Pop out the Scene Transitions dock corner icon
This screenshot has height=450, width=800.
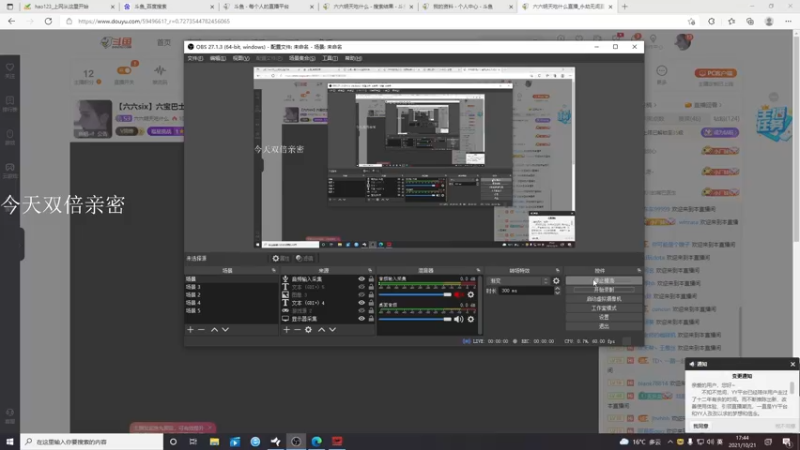pyautogui.click(x=557, y=270)
